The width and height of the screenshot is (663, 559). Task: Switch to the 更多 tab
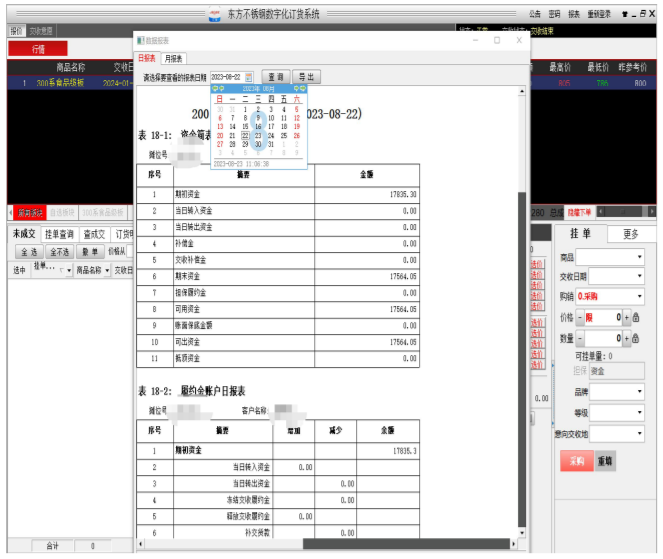[x=630, y=234]
